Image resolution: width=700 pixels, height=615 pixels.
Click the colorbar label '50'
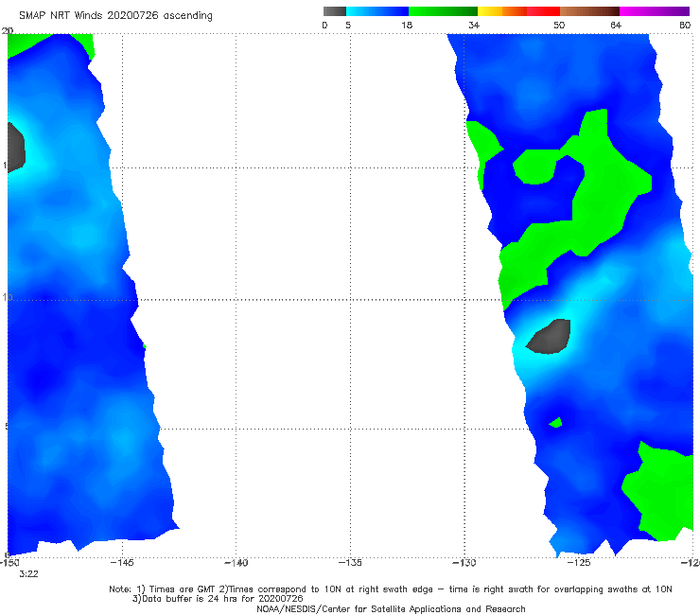[x=559, y=25]
